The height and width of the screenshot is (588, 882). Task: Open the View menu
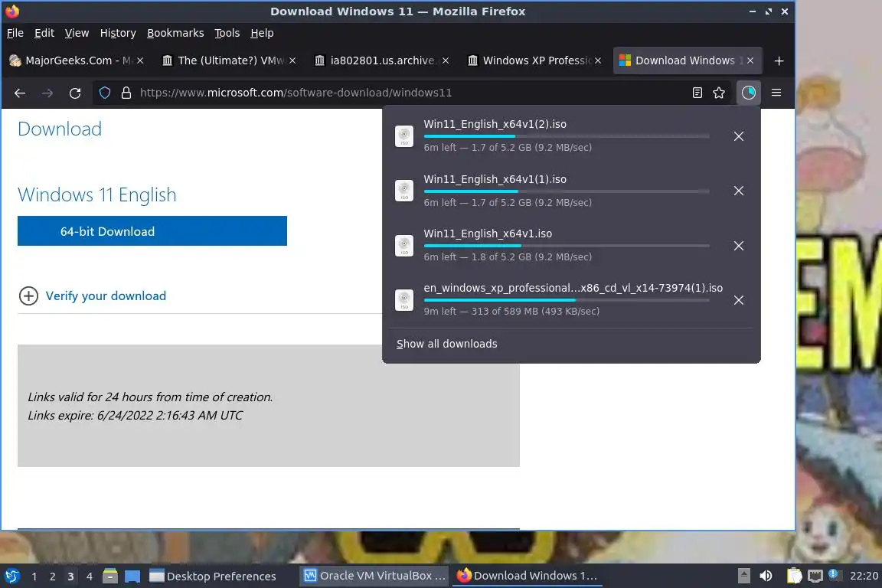click(77, 33)
